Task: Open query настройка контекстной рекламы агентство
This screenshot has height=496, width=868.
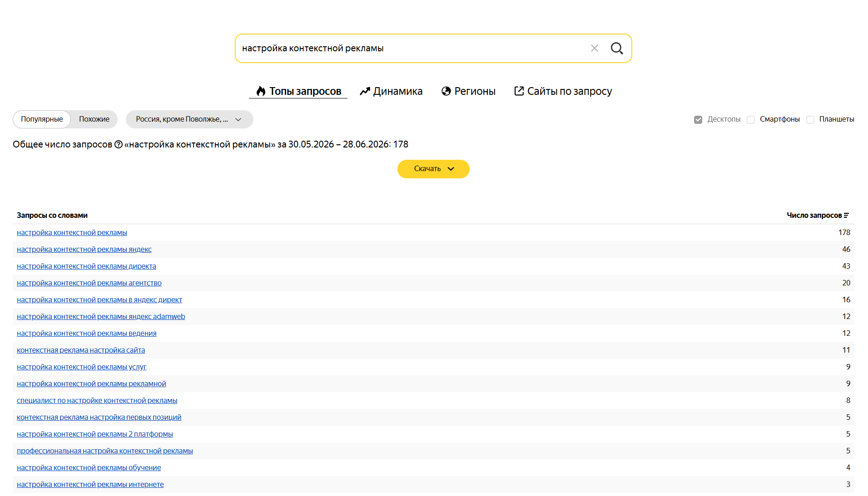Action: [89, 283]
